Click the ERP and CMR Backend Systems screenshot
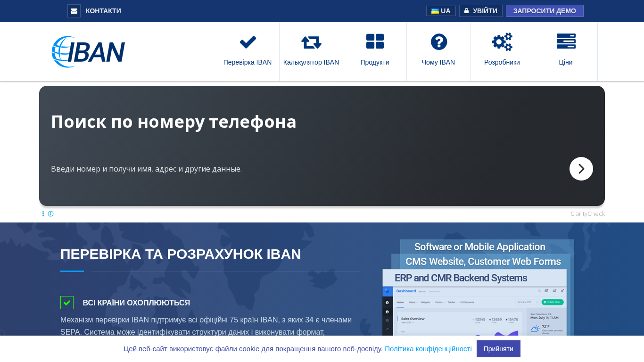The width and height of the screenshot is (644, 362). (474, 303)
